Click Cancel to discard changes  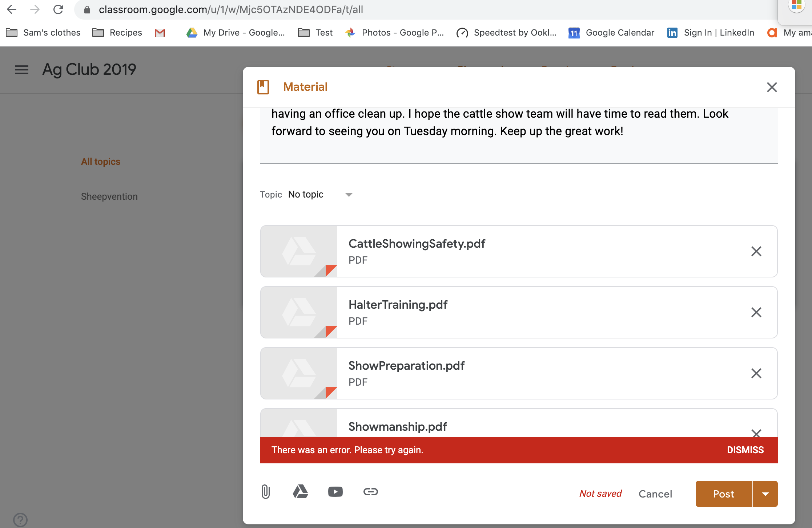pos(656,494)
